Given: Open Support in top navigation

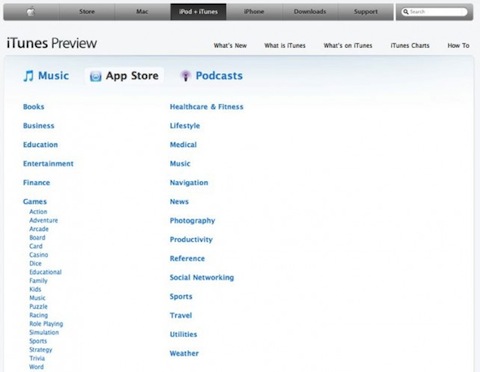Looking at the screenshot, I should tap(366, 12).
